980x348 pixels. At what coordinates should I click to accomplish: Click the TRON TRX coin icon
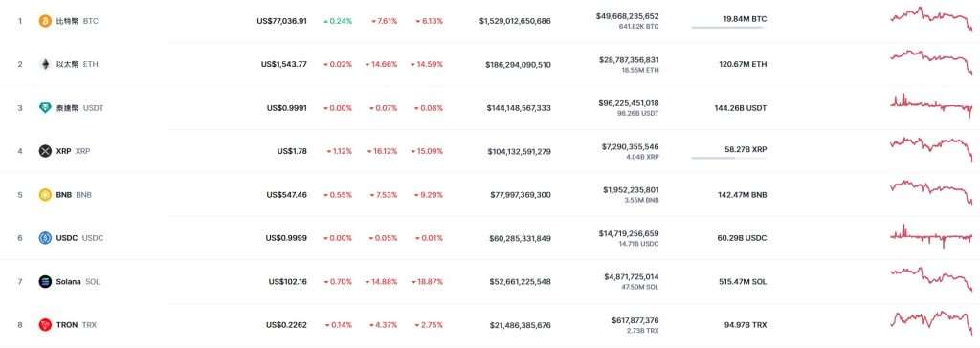45,325
